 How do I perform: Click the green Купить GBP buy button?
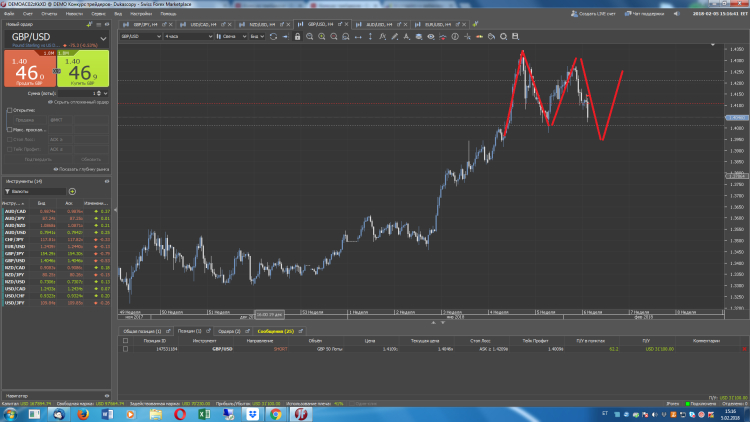83,68
